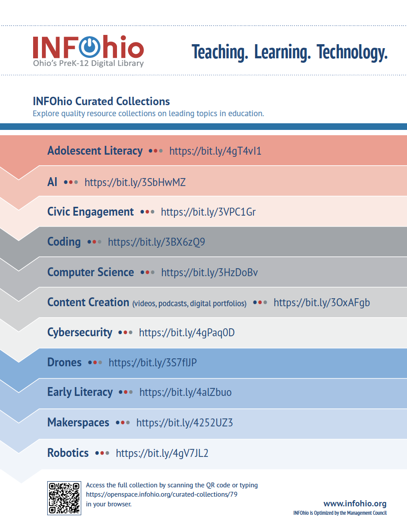Click the "Cybersecurity" title
Viewport: 407px width, 532px height.
(x=80, y=332)
